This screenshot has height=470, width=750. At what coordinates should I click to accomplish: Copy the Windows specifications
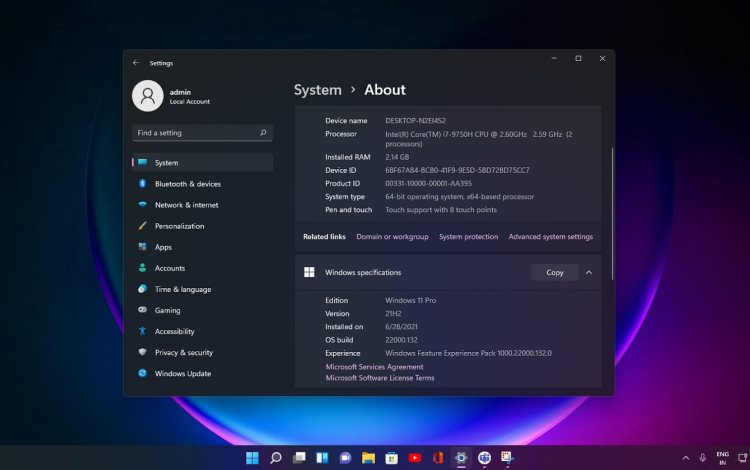coord(554,272)
